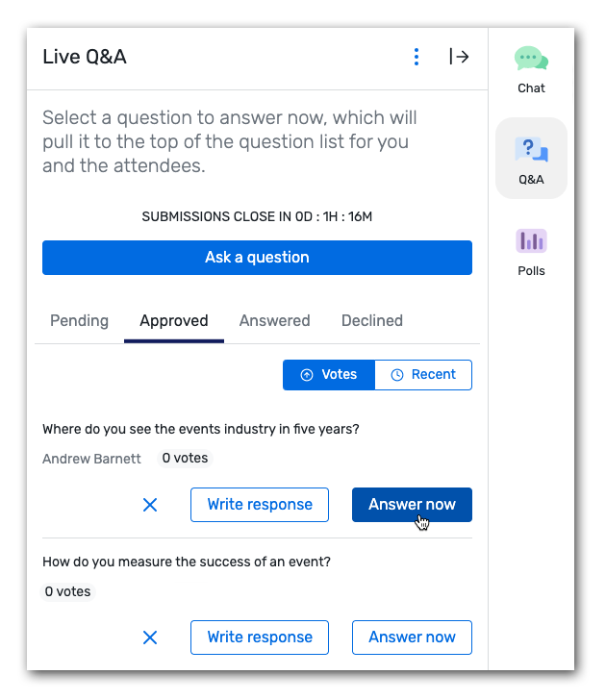Select the Approved tab

[x=174, y=321]
